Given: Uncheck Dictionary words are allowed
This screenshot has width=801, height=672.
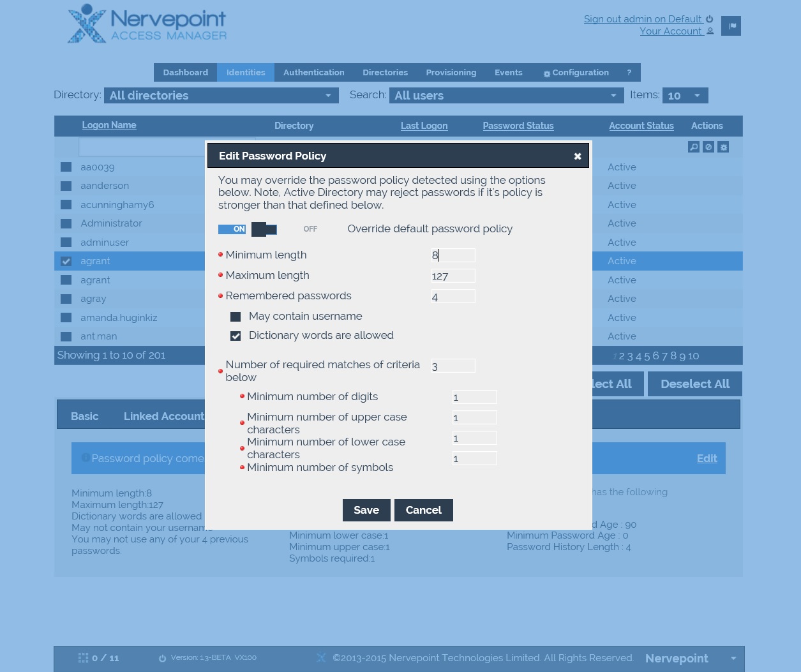Looking at the screenshot, I should tap(236, 336).
